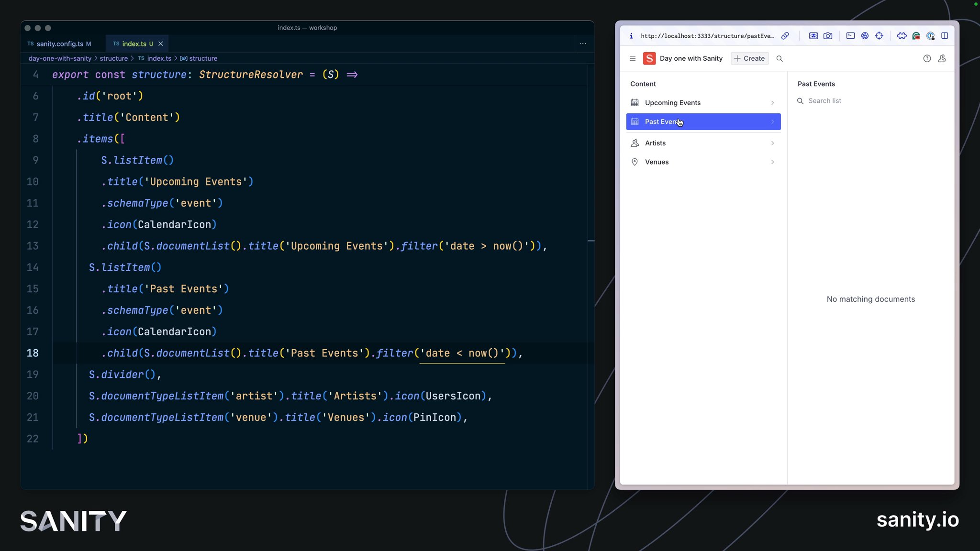Image resolution: width=980 pixels, height=551 pixels.
Task: Click the camera screenshot icon
Action: [828, 36]
